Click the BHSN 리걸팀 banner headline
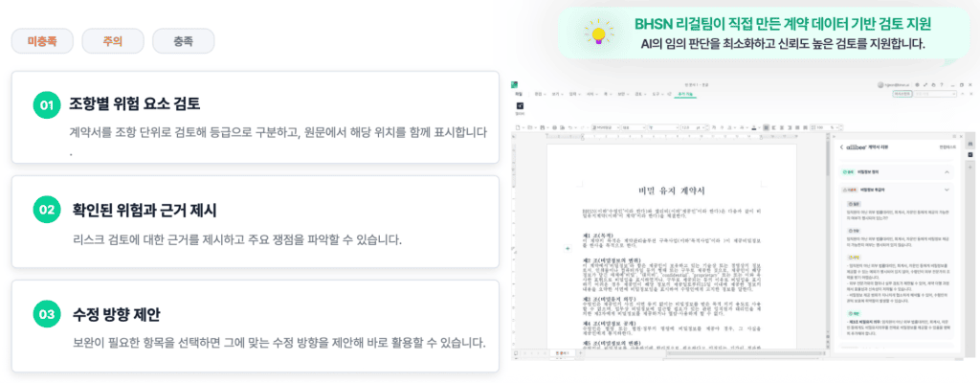980x383 pixels. (x=783, y=24)
